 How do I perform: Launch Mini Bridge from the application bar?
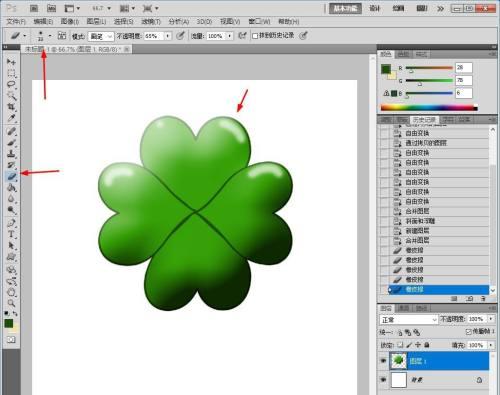[x=51, y=8]
